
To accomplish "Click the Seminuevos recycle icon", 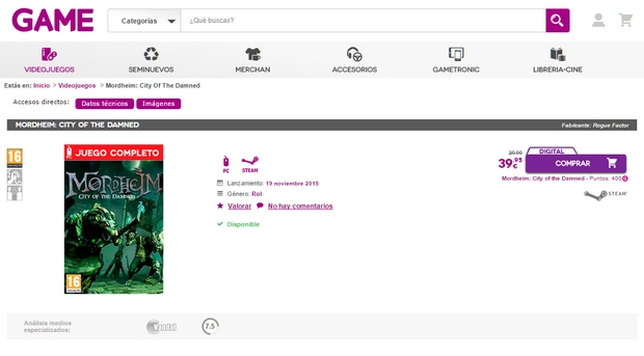I will tap(151, 54).
